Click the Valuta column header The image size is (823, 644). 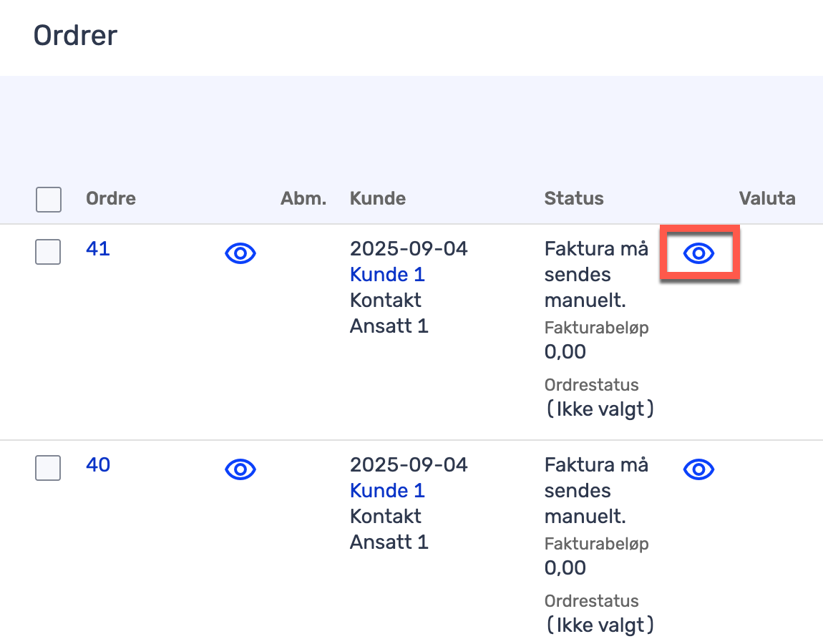click(767, 199)
